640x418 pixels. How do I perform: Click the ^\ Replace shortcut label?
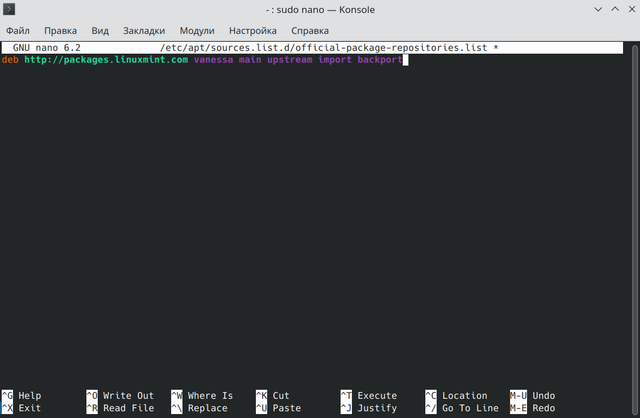[199, 408]
